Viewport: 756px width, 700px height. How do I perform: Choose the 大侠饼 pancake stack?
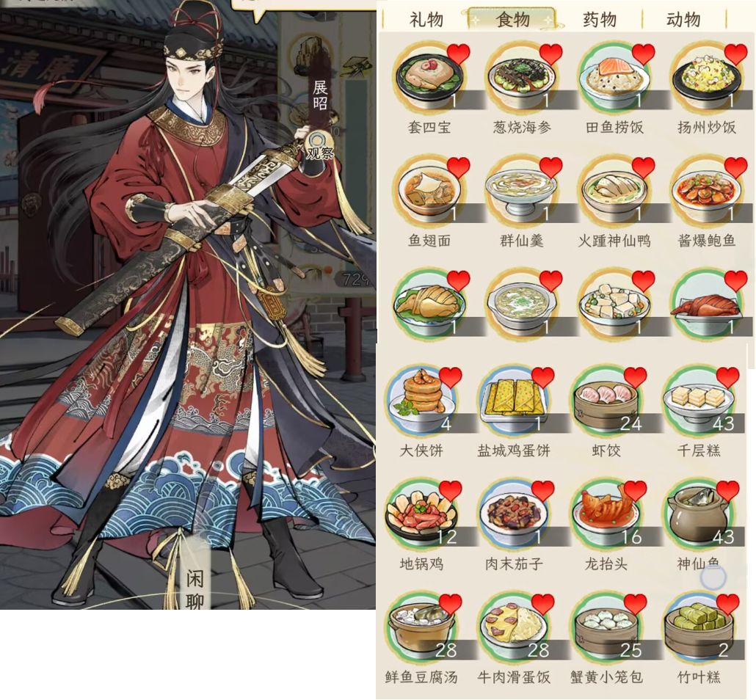tap(421, 400)
